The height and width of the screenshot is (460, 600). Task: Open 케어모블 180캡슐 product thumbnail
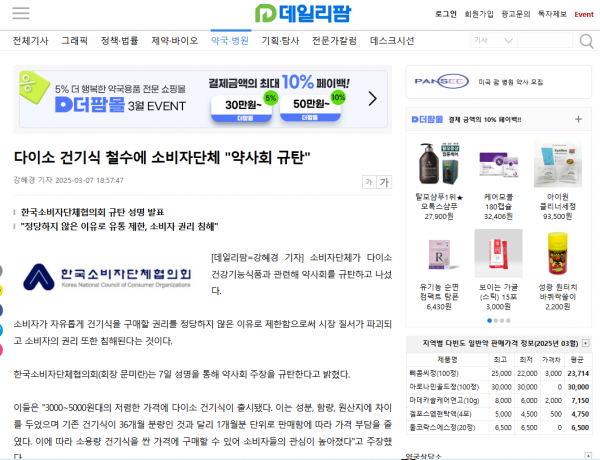tap(498, 164)
